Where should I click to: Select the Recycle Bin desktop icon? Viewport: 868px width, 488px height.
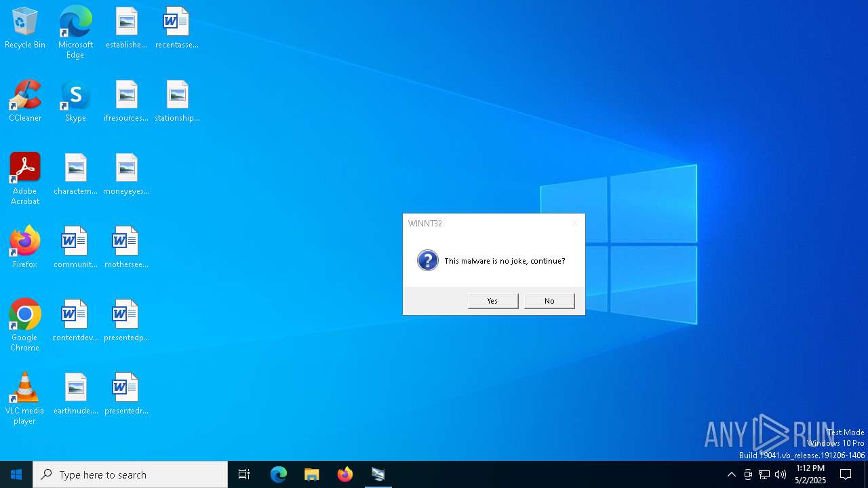coord(25,28)
